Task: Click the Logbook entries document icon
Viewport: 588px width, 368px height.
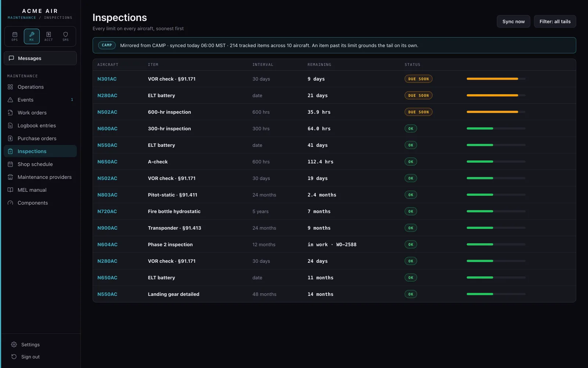Action: point(10,125)
